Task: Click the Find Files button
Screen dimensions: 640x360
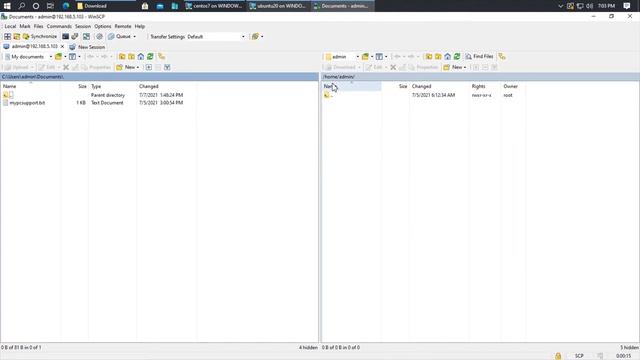Action: (480, 57)
